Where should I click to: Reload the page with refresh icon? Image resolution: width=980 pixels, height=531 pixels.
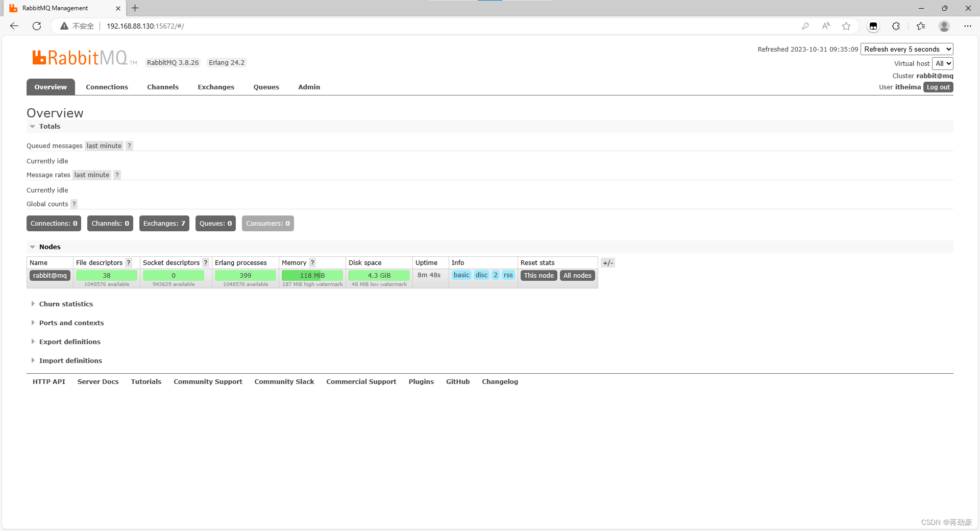[37, 26]
